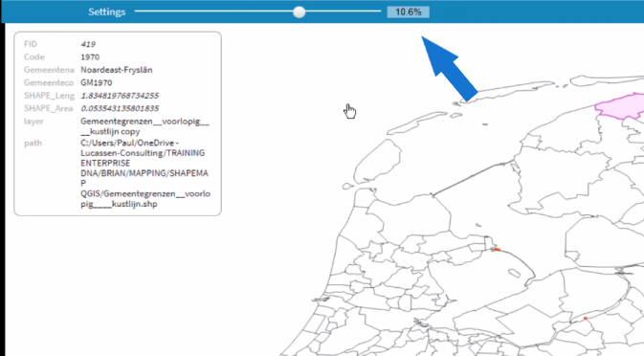Click the simplification slider handle
644x356 pixels.
pyautogui.click(x=300, y=11)
